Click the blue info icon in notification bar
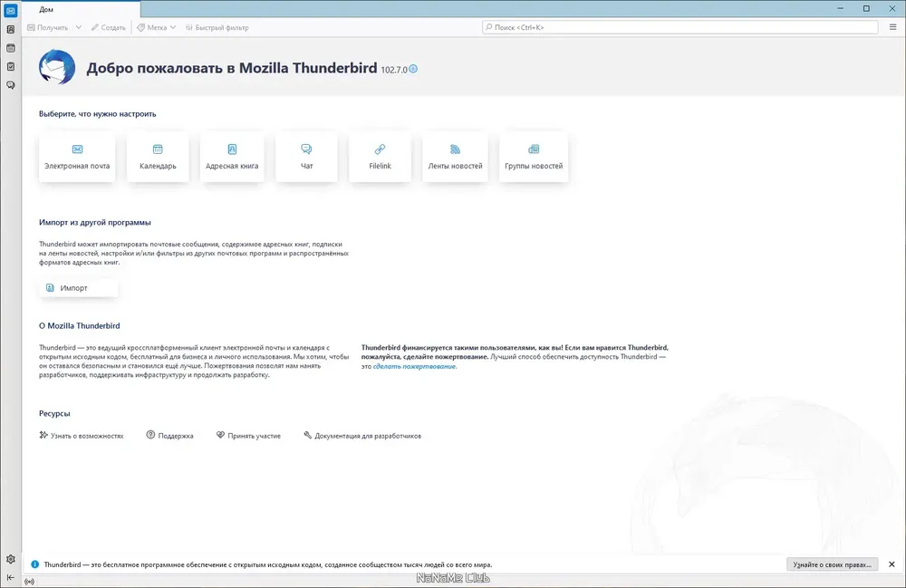This screenshot has height=588, width=906. (x=34, y=564)
